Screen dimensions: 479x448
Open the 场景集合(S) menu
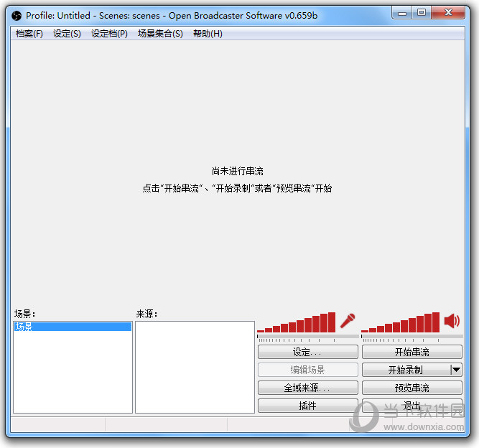point(160,34)
